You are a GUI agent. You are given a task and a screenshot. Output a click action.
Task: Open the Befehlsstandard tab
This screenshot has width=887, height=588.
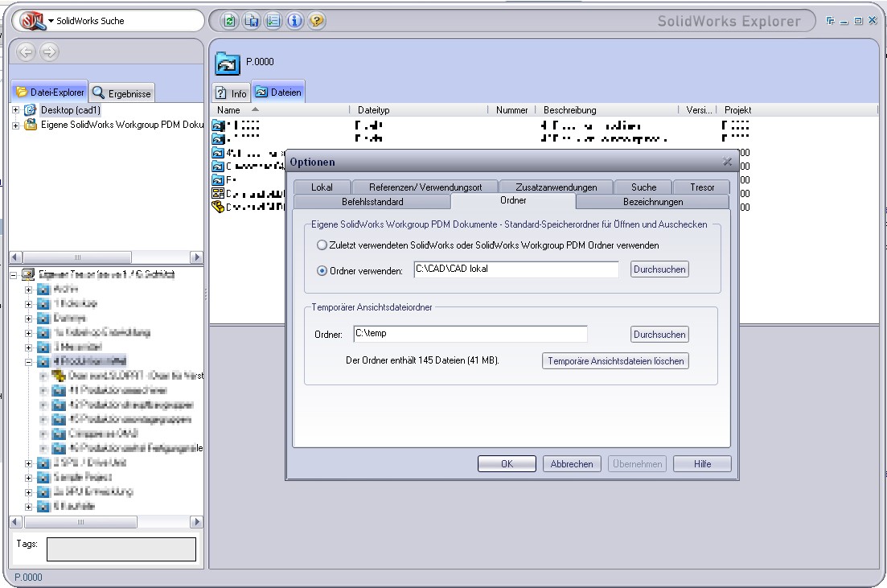pos(372,202)
